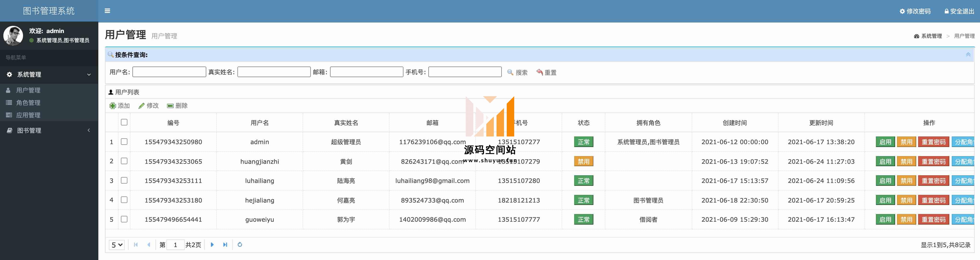Click the lock icon for 安全退出

coord(946,11)
